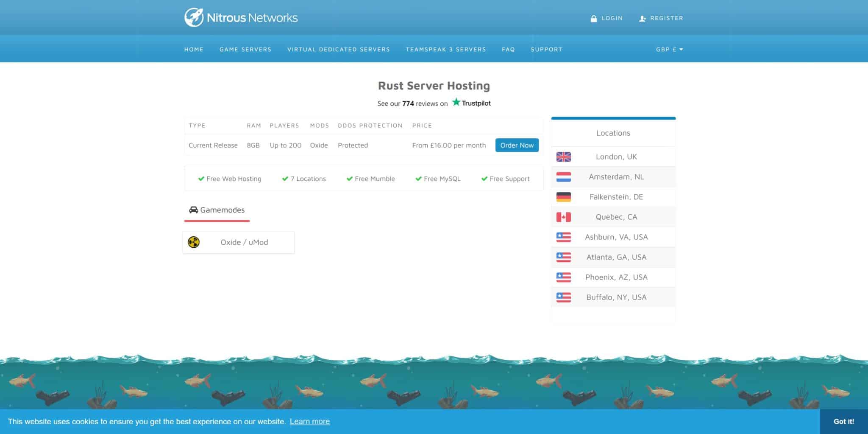868x434 pixels.
Task: Open the Game Servers menu
Action: (245, 49)
